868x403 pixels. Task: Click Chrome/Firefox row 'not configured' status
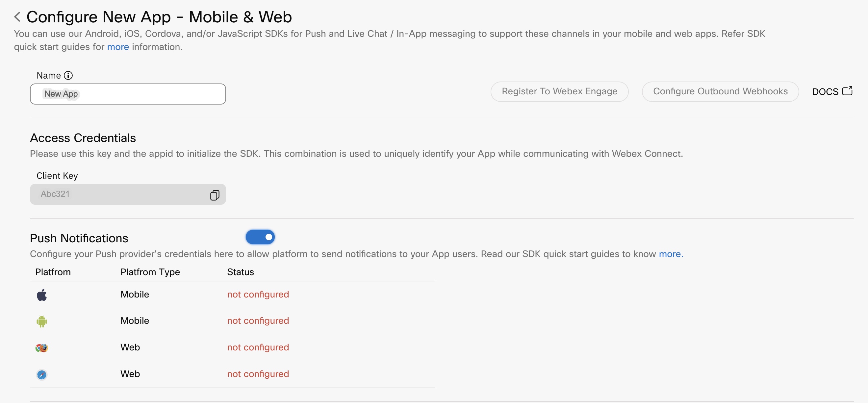tap(258, 347)
